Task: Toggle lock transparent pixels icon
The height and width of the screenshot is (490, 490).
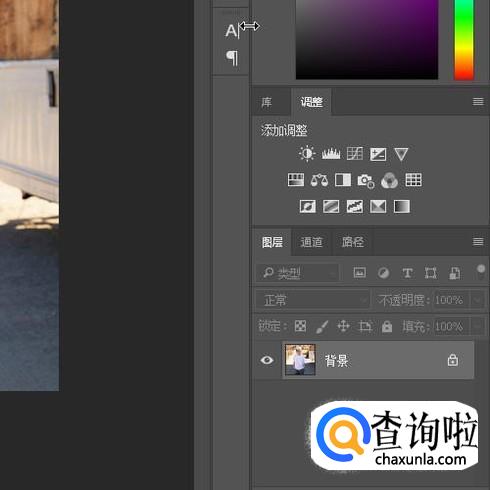Action: (x=300, y=326)
